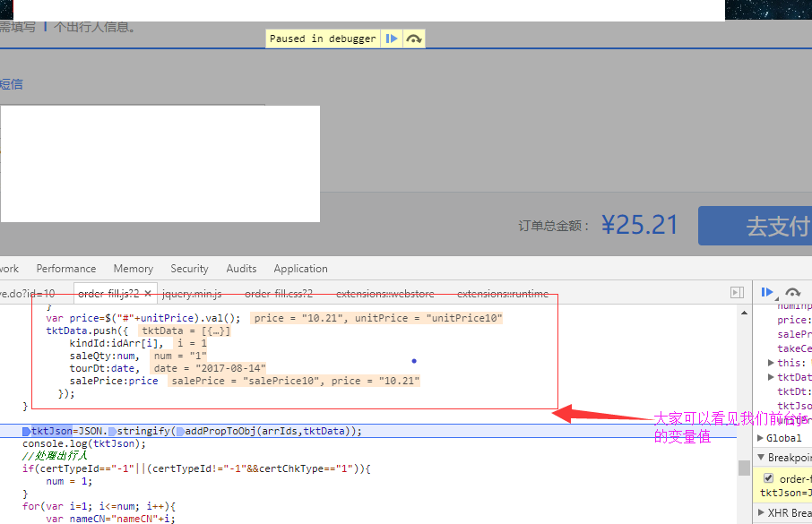Click the if(certTypeId=="-1") code line
Viewport: 812px width, 524px height.
coord(196,468)
